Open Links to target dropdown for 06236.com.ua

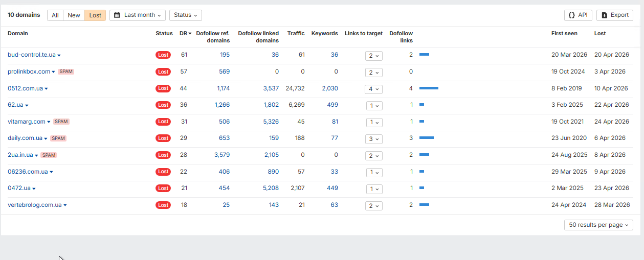tap(374, 173)
